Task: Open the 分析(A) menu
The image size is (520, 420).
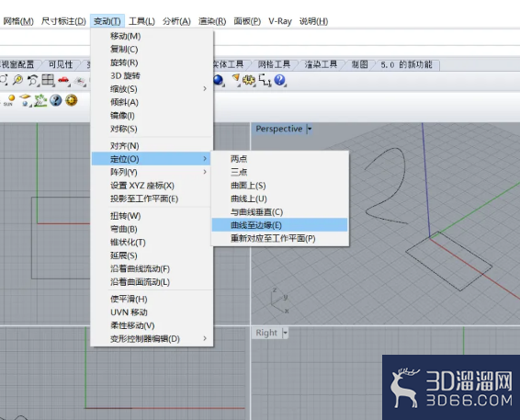Action: click(x=176, y=21)
